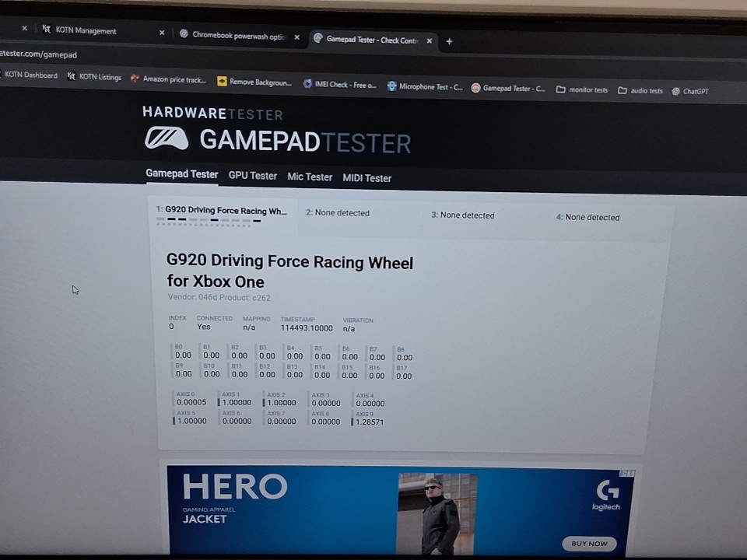Click the Chromebook powerwash tab favicon
Screen dimensions: 747x560
click(184, 33)
